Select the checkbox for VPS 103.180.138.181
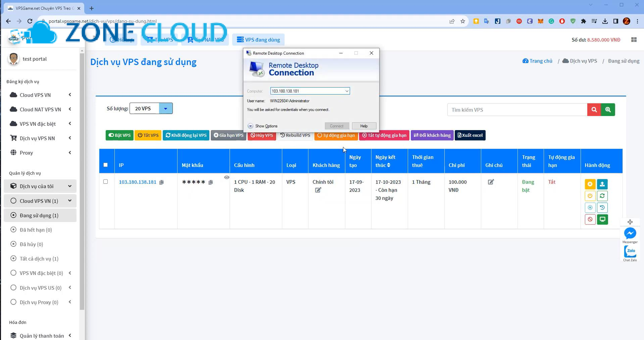Screen dimensions: 644x340 point(106,182)
